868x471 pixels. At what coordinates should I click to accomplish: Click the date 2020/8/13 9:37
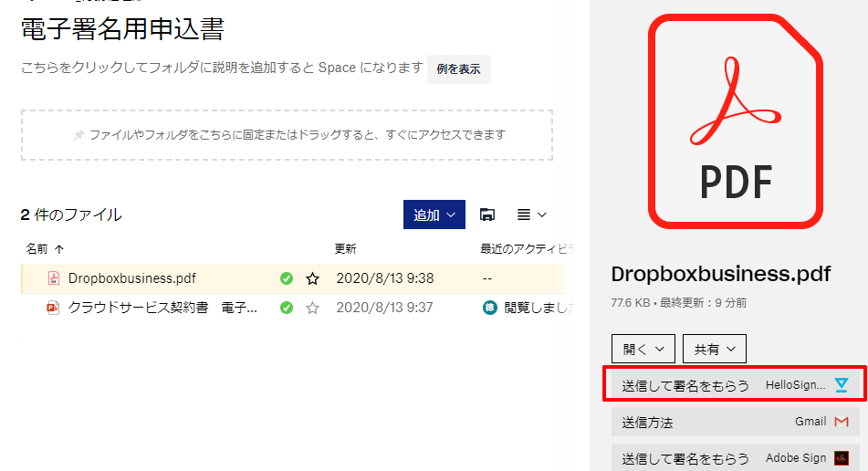(384, 308)
